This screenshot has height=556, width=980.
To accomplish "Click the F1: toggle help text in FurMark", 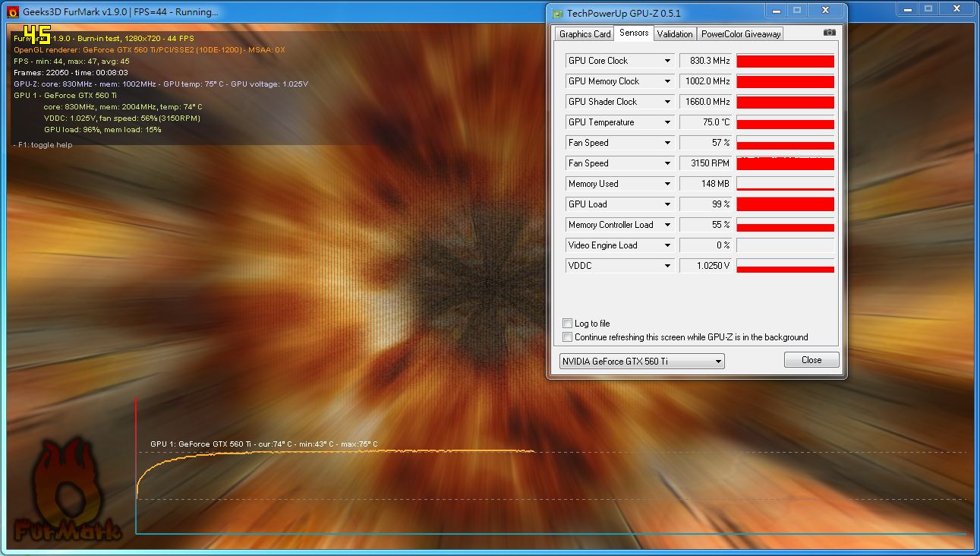I will point(43,145).
